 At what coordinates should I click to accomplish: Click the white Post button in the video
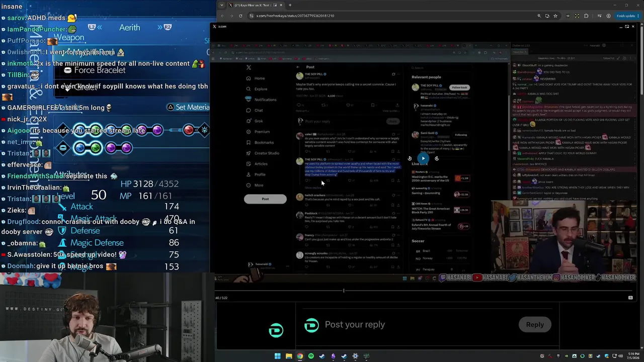point(265,199)
